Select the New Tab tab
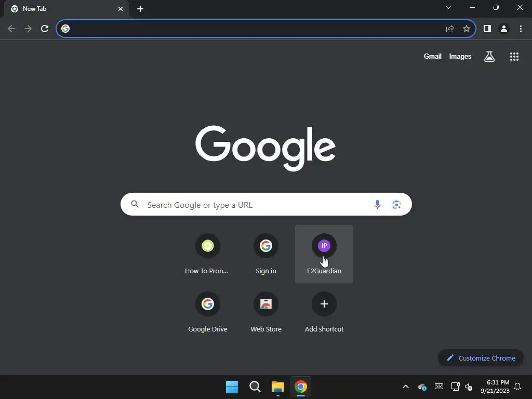Viewport: 532px width, 399px height. point(66,9)
